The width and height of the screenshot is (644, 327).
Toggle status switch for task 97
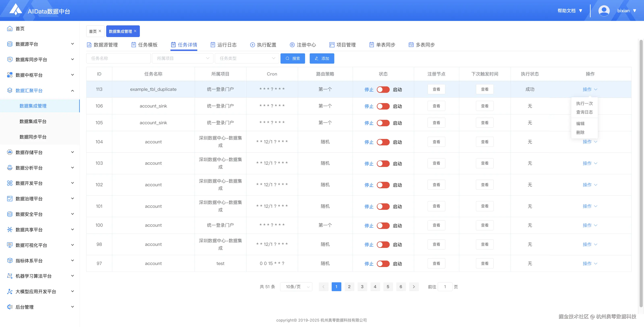click(x=383, y=264)
